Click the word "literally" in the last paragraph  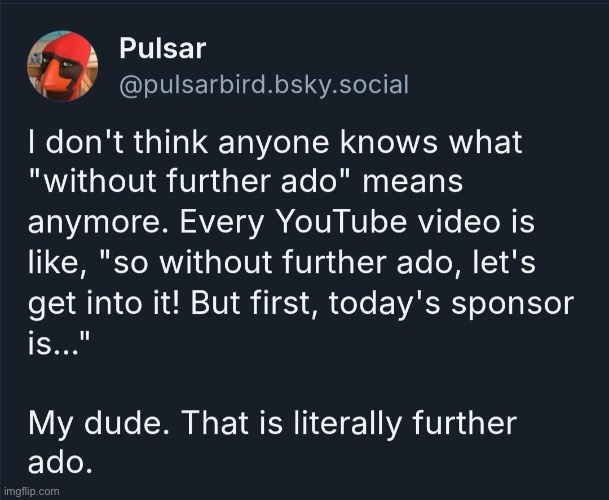pyautogui.click(x=347, y=423)
